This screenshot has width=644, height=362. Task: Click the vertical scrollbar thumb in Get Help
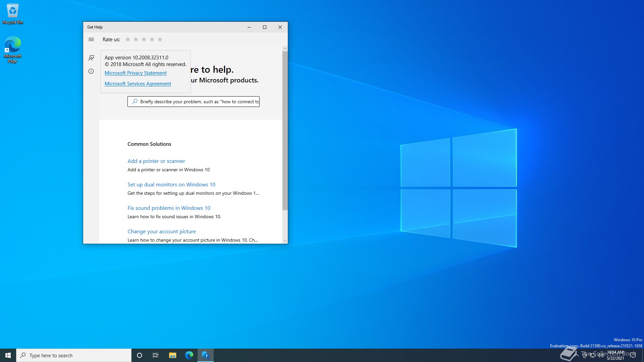285,131
